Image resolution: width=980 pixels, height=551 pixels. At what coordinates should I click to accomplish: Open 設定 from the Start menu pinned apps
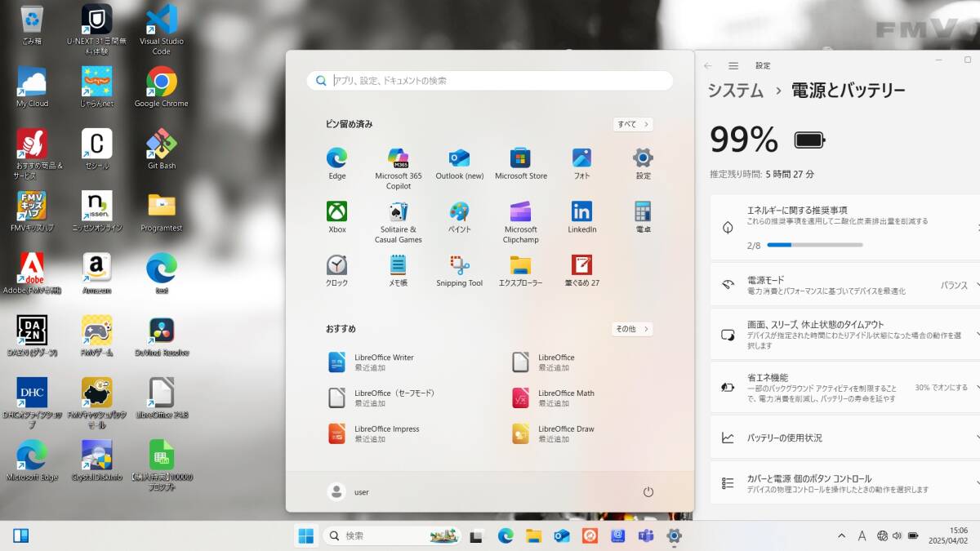644,164
